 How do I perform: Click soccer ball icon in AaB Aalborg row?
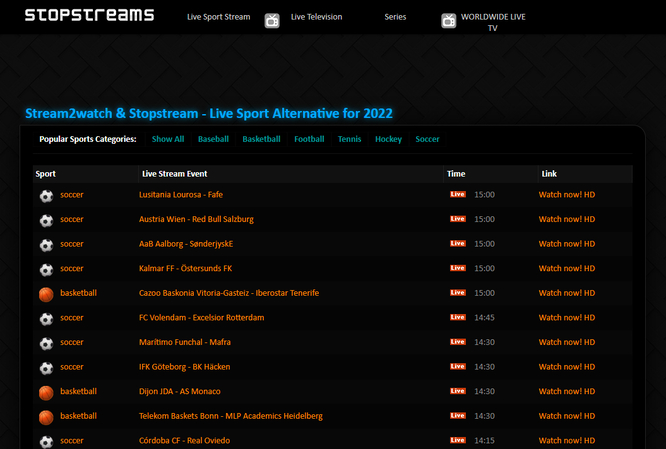pos(46,245)
